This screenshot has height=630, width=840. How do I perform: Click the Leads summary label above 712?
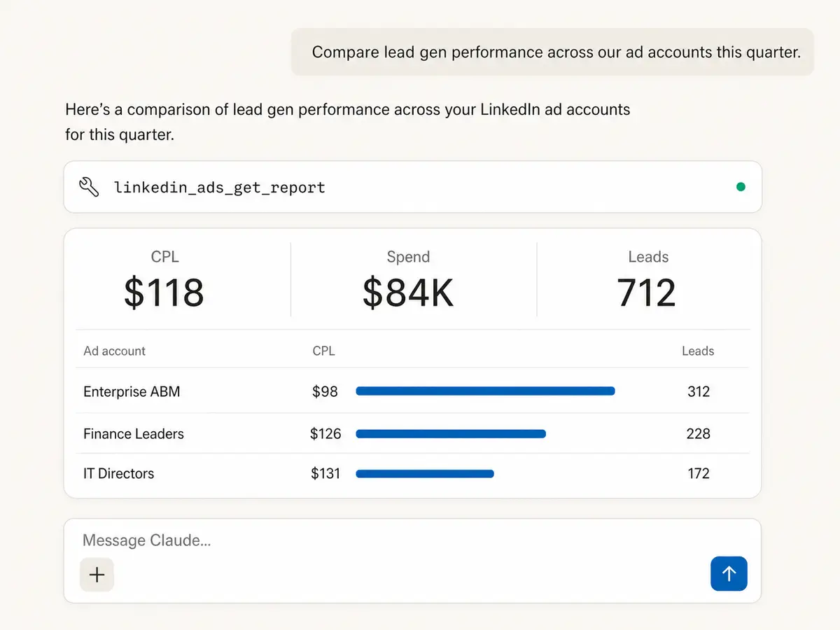coord(648,257)
